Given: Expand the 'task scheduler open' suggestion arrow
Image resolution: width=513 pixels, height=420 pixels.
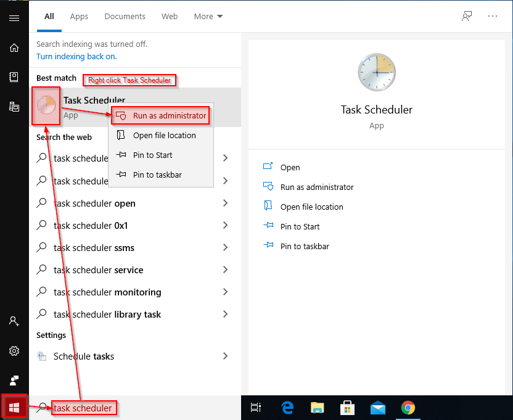Looking at the screenshot, I should coord(225,204).
